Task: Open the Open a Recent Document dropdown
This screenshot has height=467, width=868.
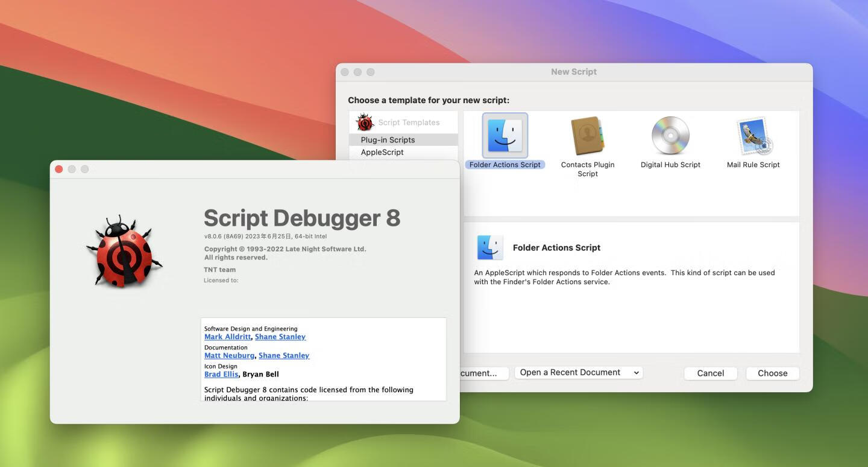Action: tap(579, 373)
